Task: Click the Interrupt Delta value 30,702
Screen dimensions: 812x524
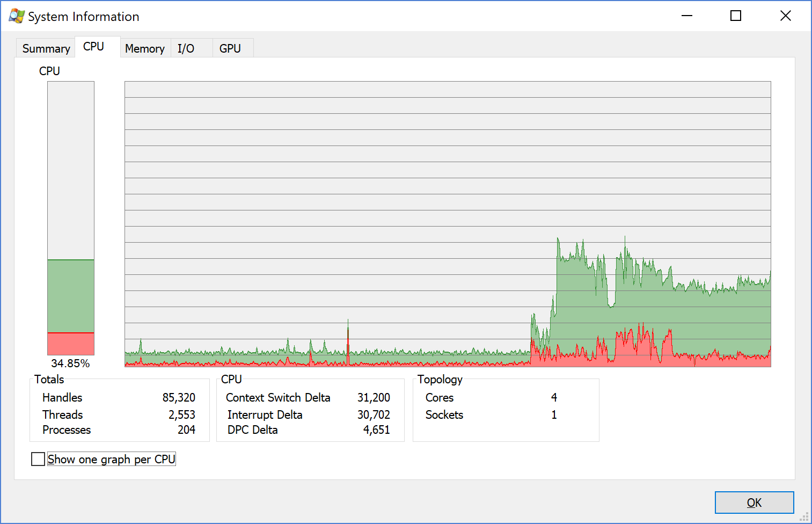Action: pyautogui.click(x=374, y=415)
